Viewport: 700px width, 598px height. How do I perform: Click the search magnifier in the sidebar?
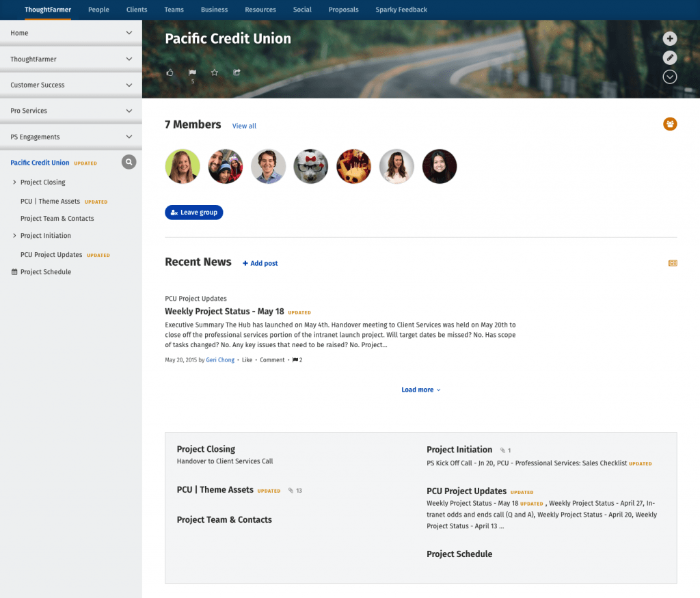129,162
